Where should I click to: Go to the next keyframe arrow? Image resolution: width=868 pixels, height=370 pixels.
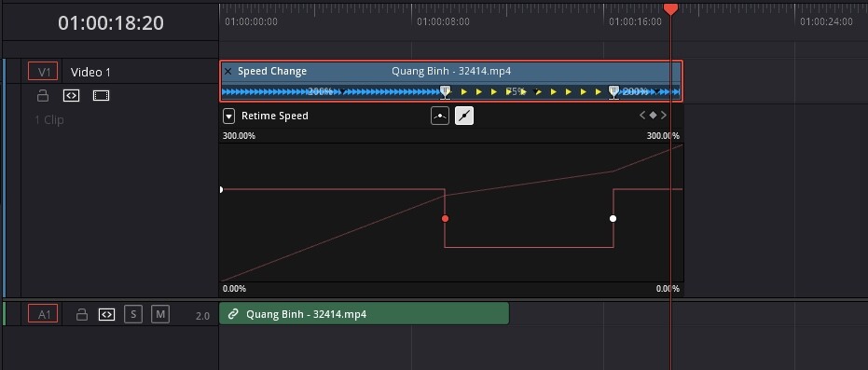point(664,116)
